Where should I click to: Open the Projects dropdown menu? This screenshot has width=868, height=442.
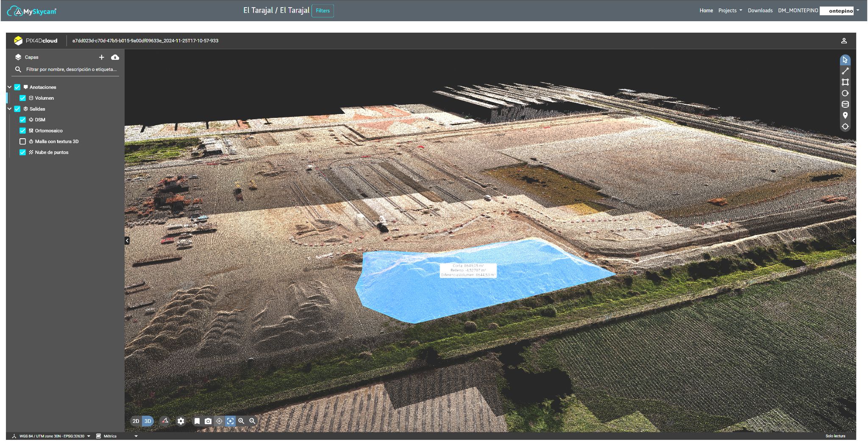pyautogui.click(x=730, y=11)
